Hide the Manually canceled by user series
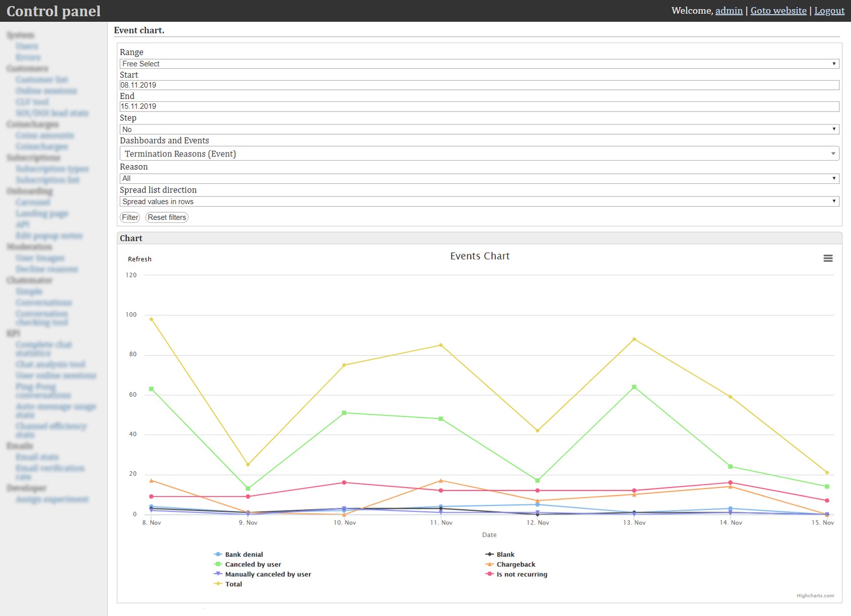The image size is (851, 616). 267,574
